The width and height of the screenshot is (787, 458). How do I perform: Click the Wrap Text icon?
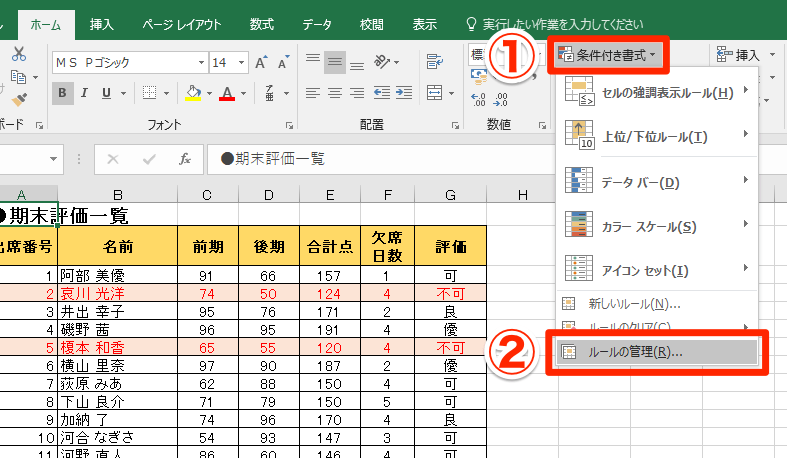coord(435,62)
